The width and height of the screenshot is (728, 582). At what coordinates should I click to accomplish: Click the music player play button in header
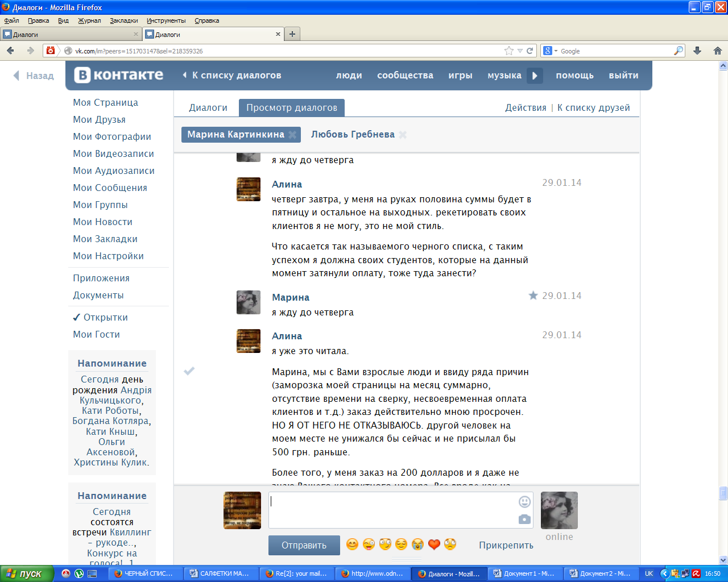535,76
